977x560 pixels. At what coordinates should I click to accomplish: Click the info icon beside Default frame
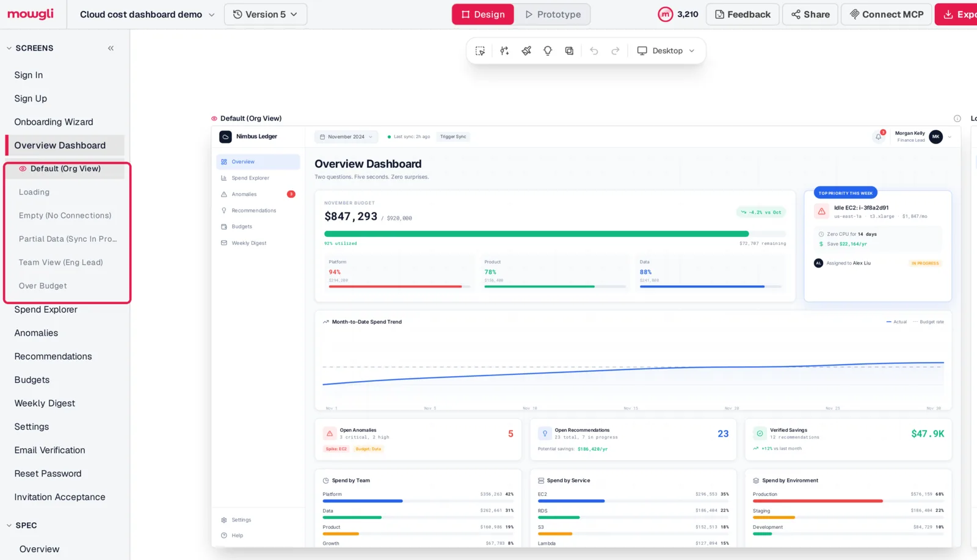957,118
